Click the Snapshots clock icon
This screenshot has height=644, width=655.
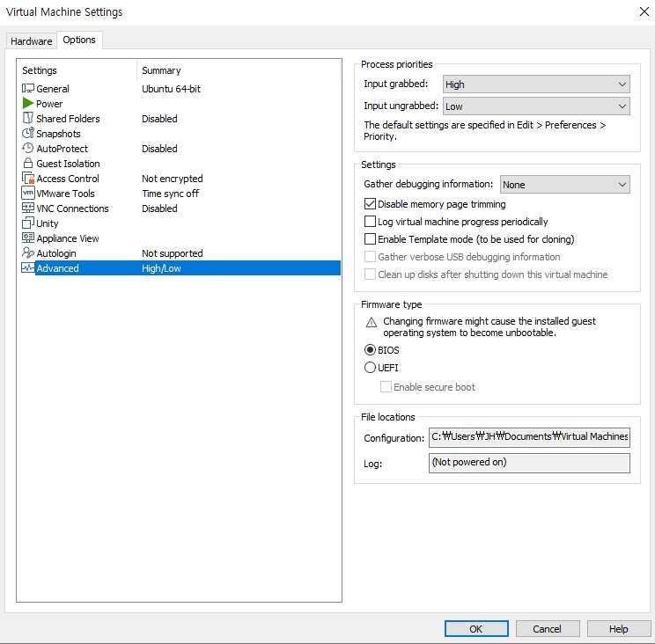(x=27, y=133)
